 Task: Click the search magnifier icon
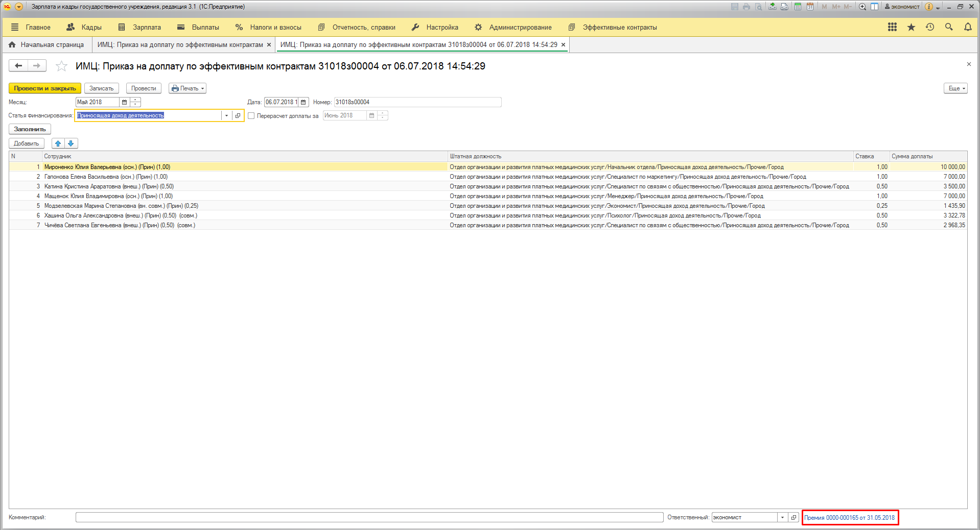pyautogui.click(x=949, y=27)
